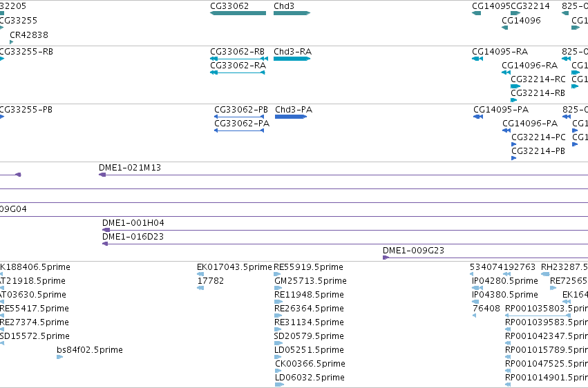Click the CG32214 gene arrow
Viewport: 588px width, 388px height.
click(515, 13)
